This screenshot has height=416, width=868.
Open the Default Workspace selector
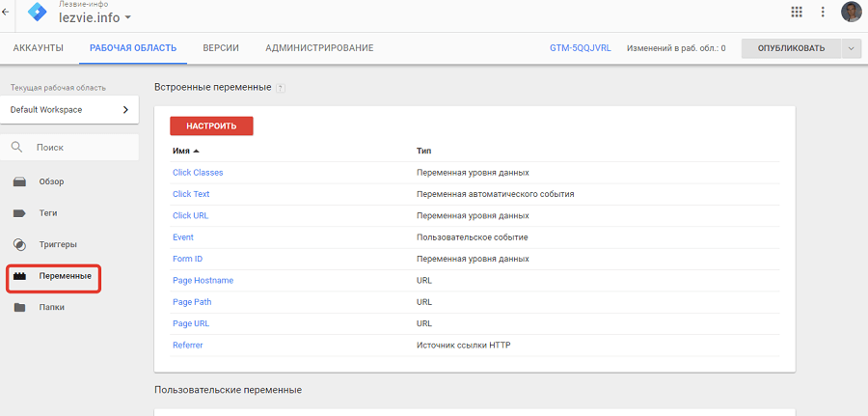[x=69, y=110]
